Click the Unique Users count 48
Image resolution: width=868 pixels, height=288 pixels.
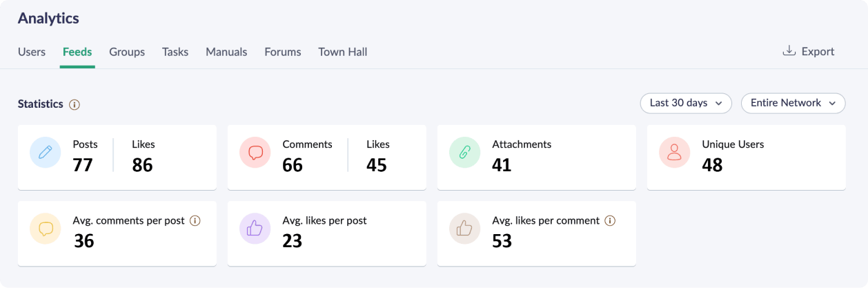[x=712, y=165]
